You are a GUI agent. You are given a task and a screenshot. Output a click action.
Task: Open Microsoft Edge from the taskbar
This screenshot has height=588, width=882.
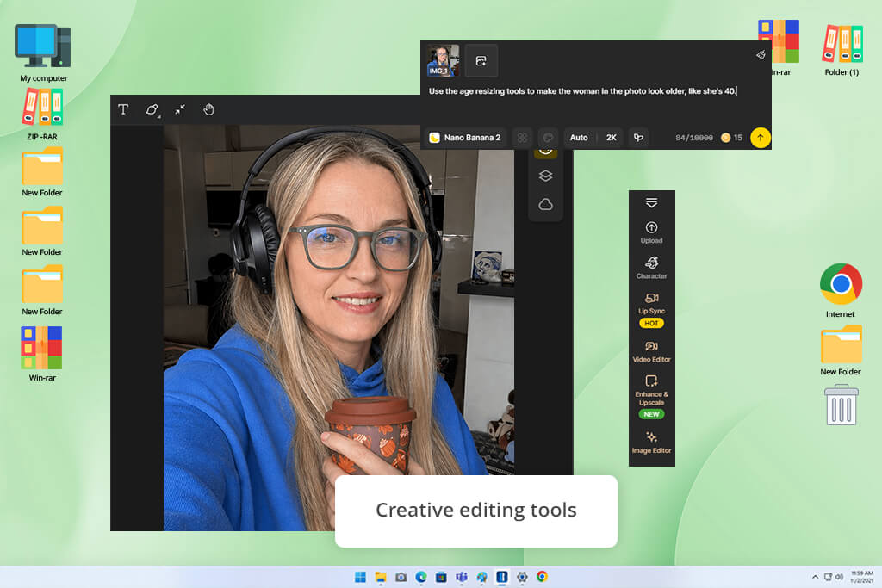(421, 577)
